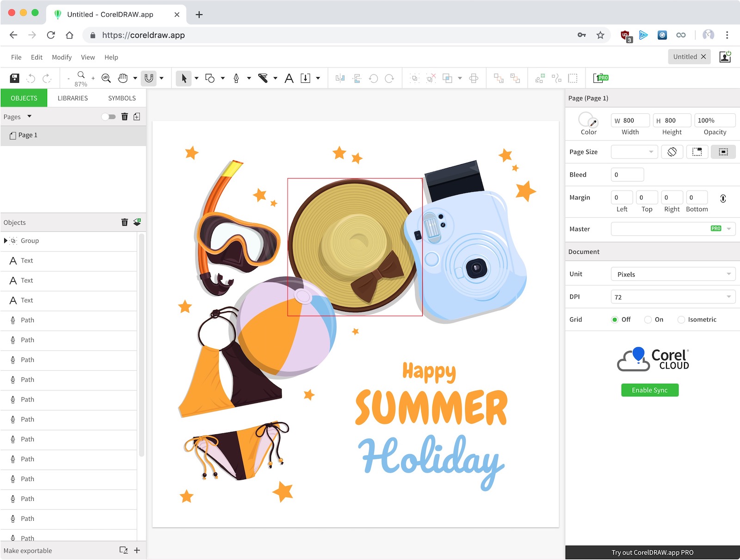Add a new page using Pages plus icon
740x560 pixels.
click(x=137, y=117)
